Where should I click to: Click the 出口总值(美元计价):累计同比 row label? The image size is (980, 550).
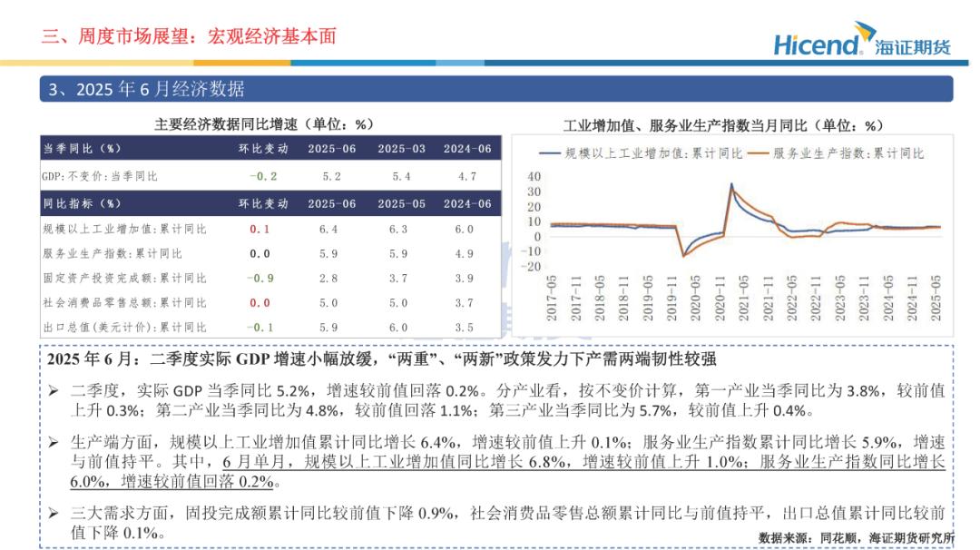click(x=124, y=327)
